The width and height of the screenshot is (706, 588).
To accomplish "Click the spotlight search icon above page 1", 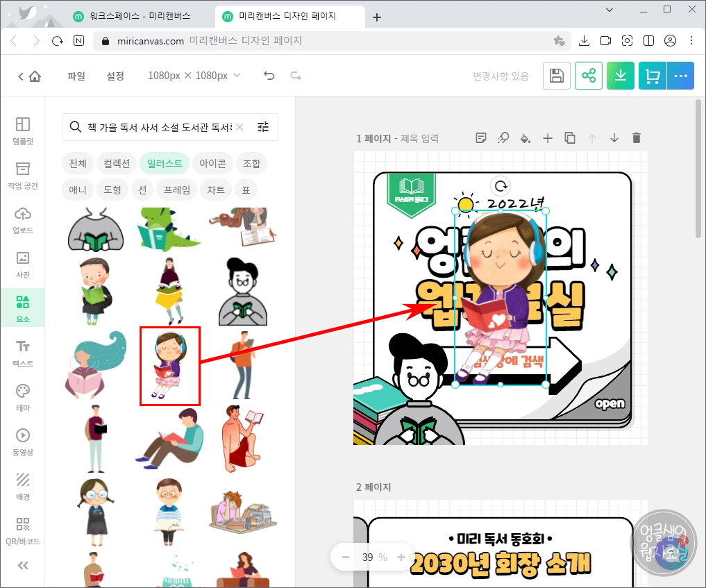I will (503, 138).
